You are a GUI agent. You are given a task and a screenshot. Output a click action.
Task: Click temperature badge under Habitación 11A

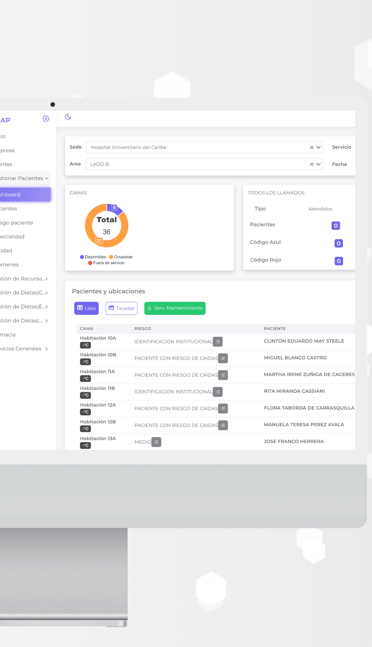click(85, 379)
